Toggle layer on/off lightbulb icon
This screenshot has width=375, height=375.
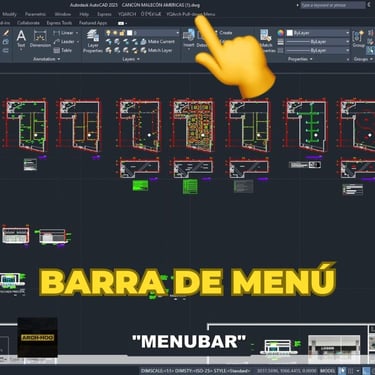[108, 33]
